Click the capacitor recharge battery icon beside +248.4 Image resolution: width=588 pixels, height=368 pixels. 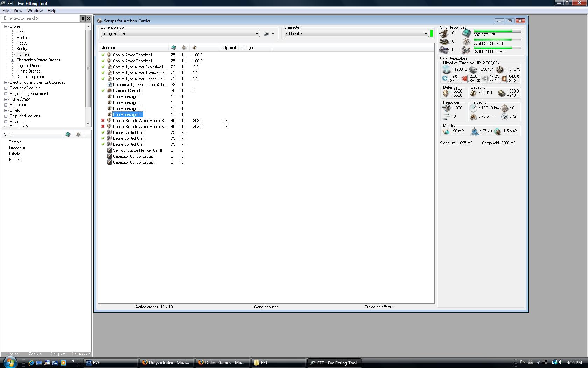click(502, 93)
